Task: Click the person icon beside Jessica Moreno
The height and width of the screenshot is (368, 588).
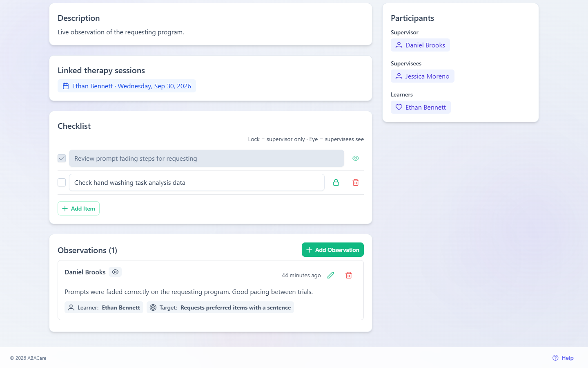Action: point(399,76)
